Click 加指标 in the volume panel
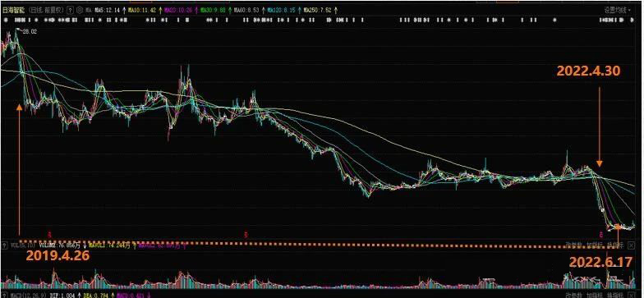This screenshot has width=644, height=298. tap(595, 245)
